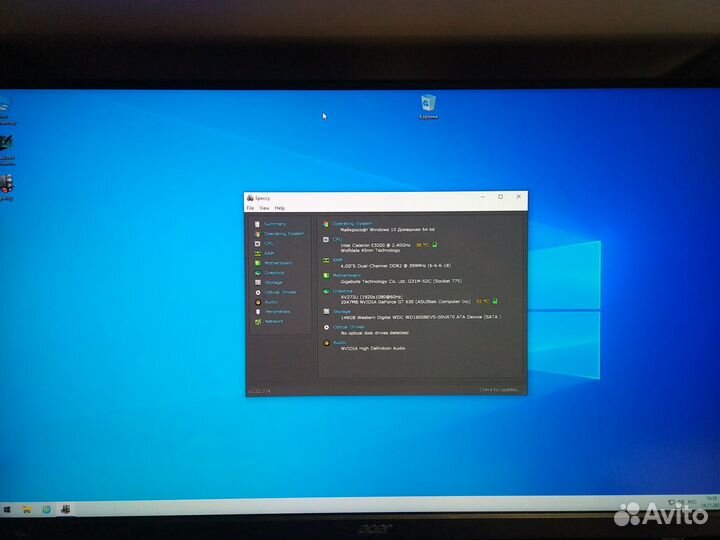Open the RAM section in sidebar

click(x=269, y=253)
